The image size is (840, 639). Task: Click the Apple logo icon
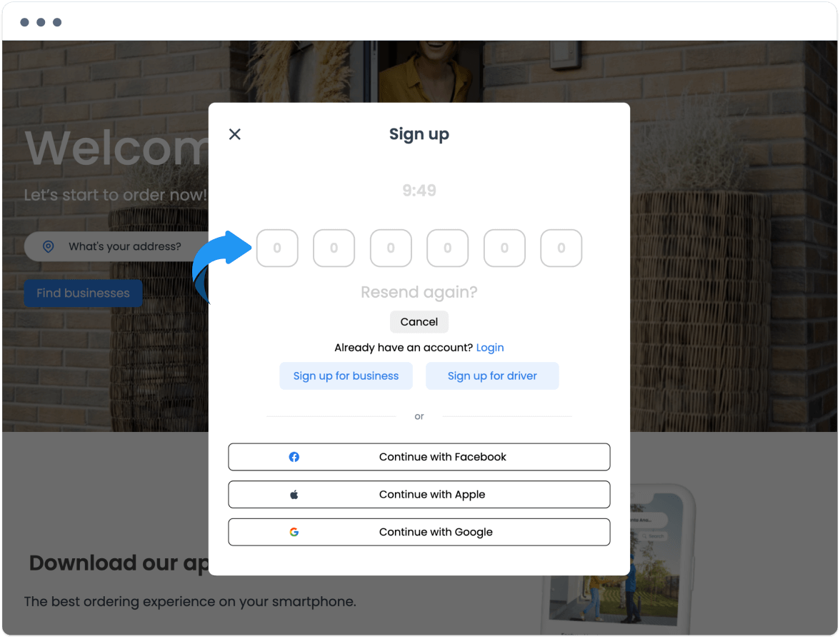(x=294, y=494)
